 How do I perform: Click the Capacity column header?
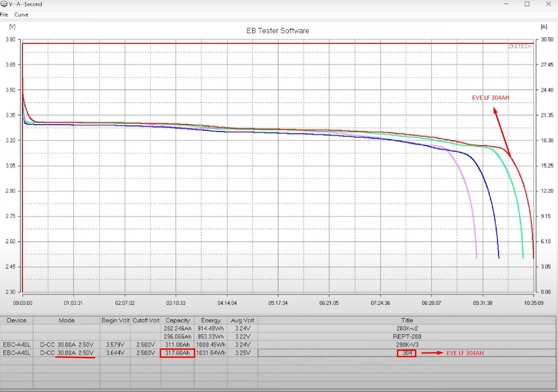tap(177, 320)
